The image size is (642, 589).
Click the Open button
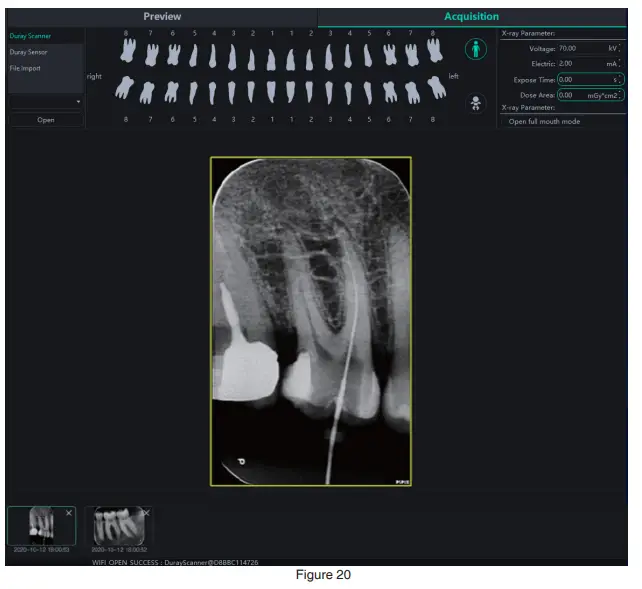click(x=46, y=120)
